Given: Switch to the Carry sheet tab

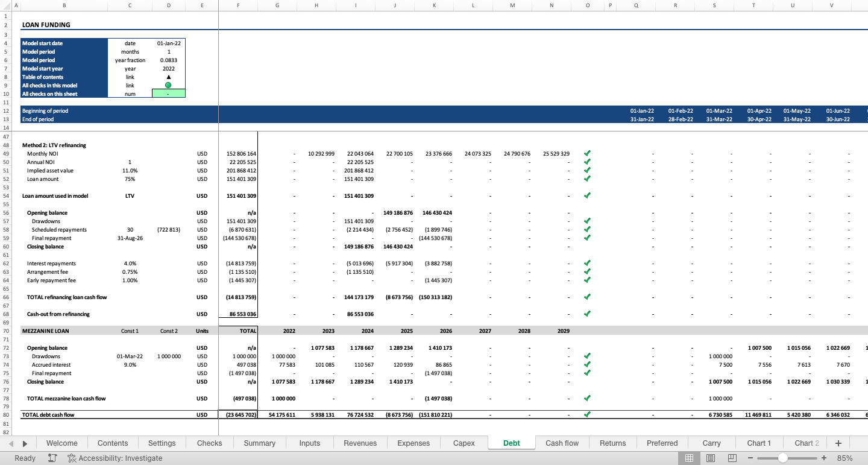Looking at the screenshot, I should (x=712, y=443).
